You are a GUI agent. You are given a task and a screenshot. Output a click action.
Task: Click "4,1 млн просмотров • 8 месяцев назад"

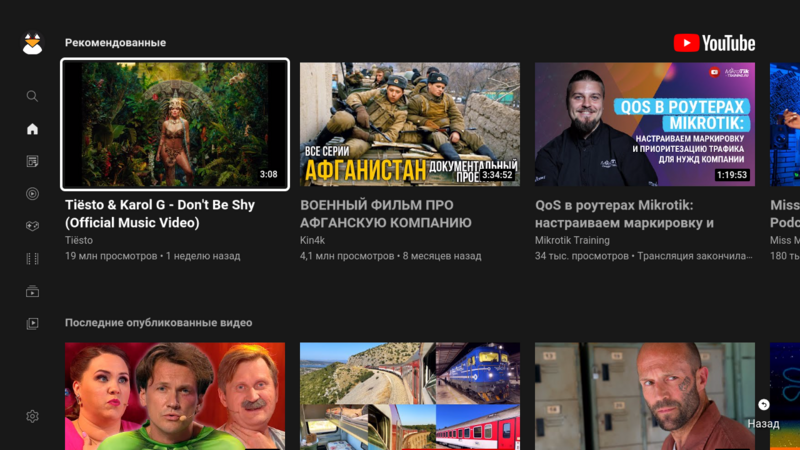coord(390,256)
